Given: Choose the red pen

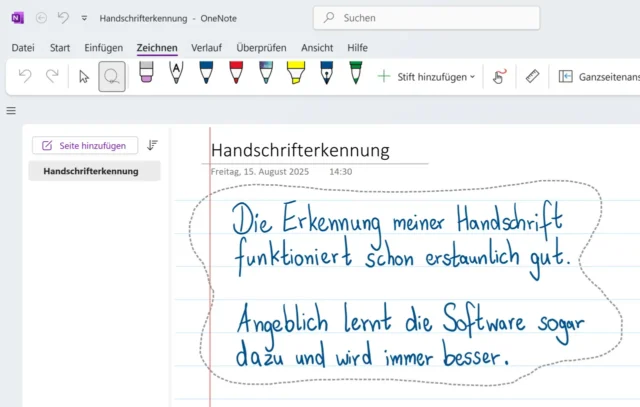Looking at the screenshot, I should coord(236,73).
